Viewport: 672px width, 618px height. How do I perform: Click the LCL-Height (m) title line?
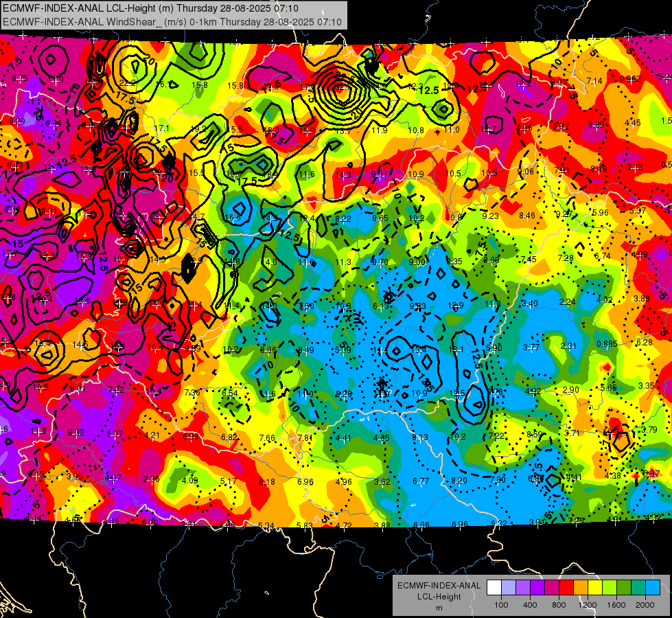coord(150,8)
